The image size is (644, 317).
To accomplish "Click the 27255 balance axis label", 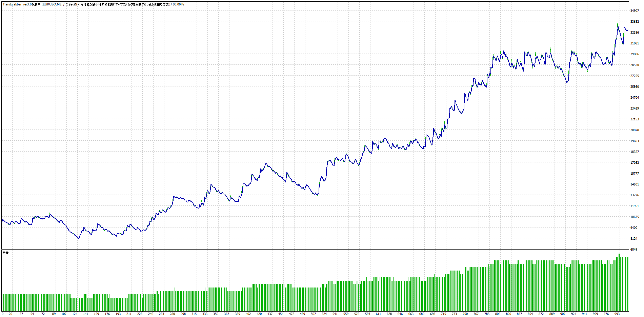I will click(x=635, y=76).
